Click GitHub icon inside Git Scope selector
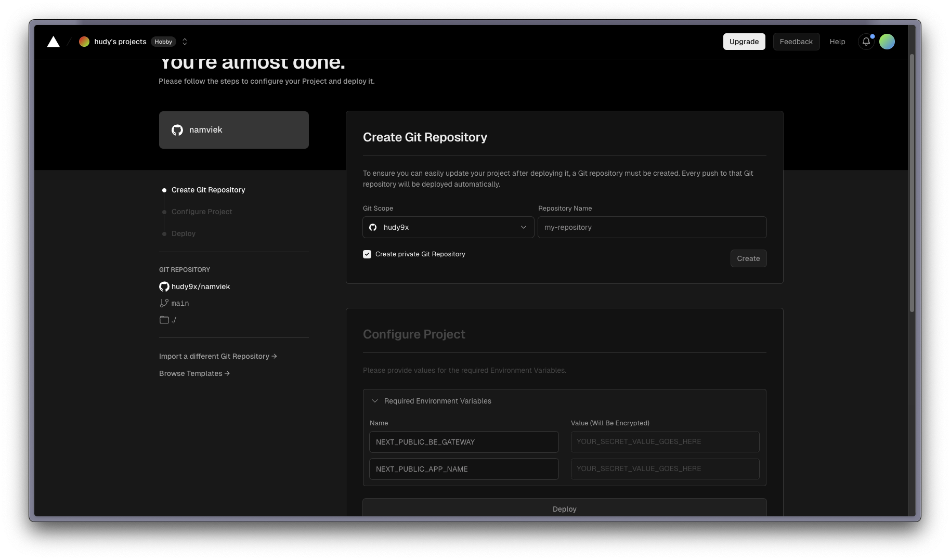The height and width of the screenshot is (560, 950). click(x=373, y=227)
